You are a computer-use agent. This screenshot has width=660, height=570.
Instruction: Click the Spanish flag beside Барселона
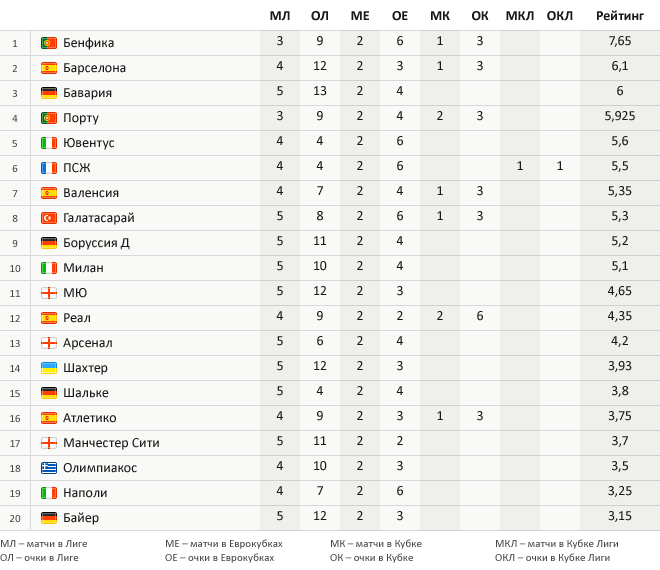(x=49, y=68)
